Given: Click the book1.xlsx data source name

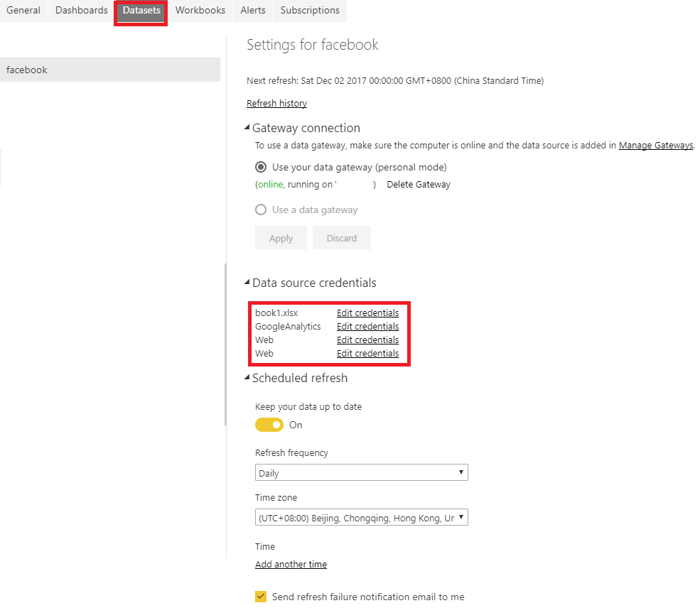Looking at the screenshot, I should click(x=276, y=313).
